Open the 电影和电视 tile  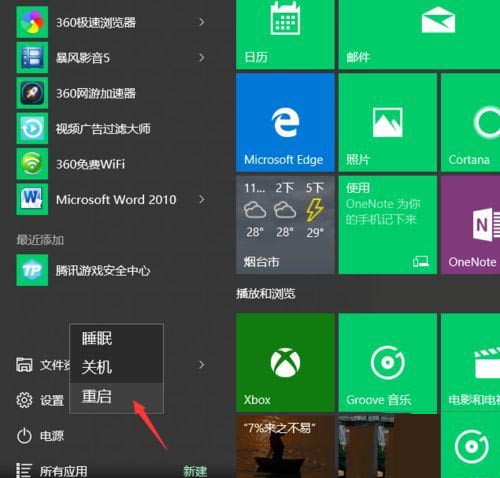tap(470, 363)
